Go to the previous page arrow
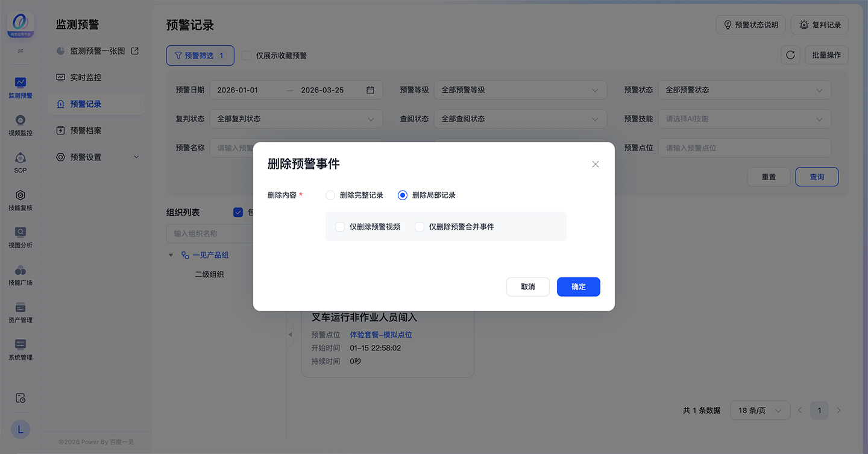This screenshot has width=868, height=454. [800, 411]
